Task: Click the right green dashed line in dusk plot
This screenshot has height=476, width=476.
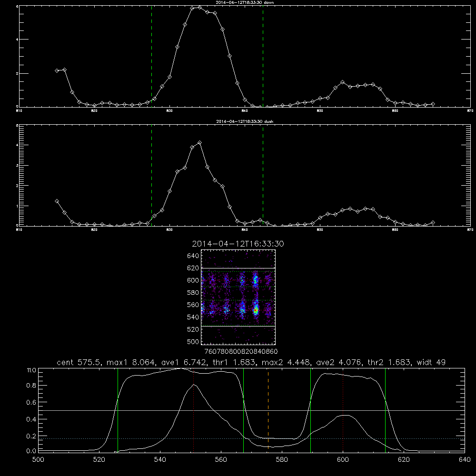Action: (x=263, y=176)
